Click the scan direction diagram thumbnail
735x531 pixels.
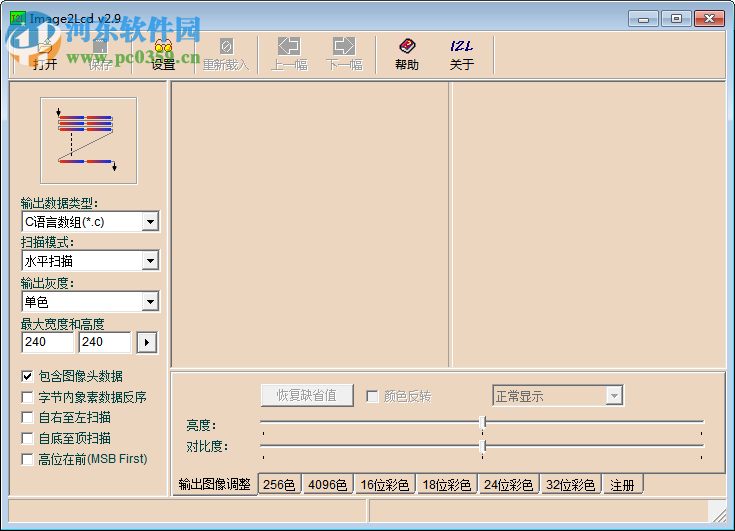tap(89, 141)
